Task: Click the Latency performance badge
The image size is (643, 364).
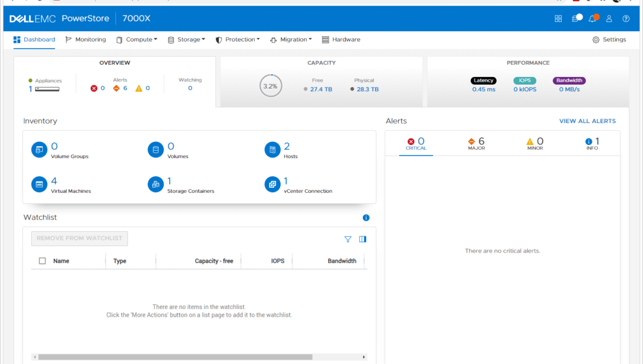Action: pyautogui.click(x=484, y=81)
